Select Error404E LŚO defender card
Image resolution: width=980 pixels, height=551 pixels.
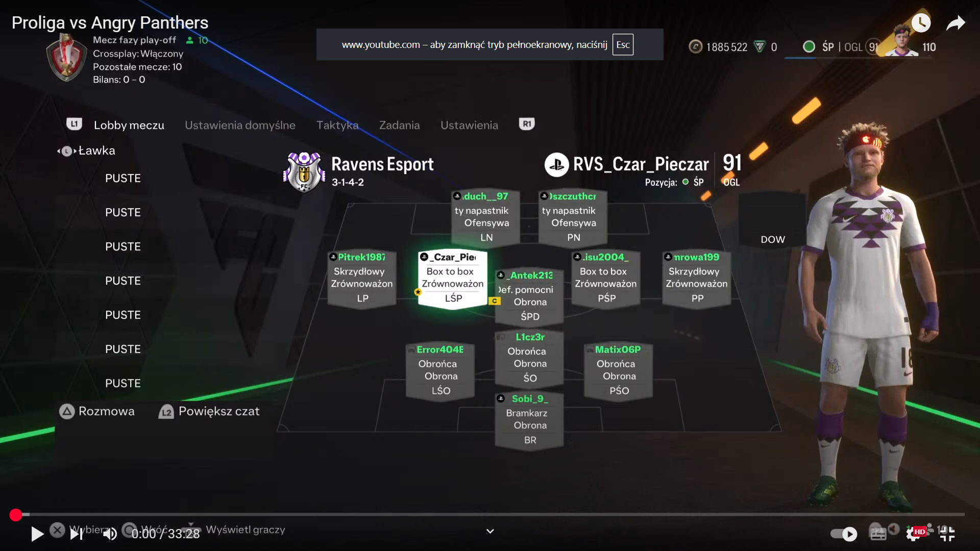pos(440,371)
